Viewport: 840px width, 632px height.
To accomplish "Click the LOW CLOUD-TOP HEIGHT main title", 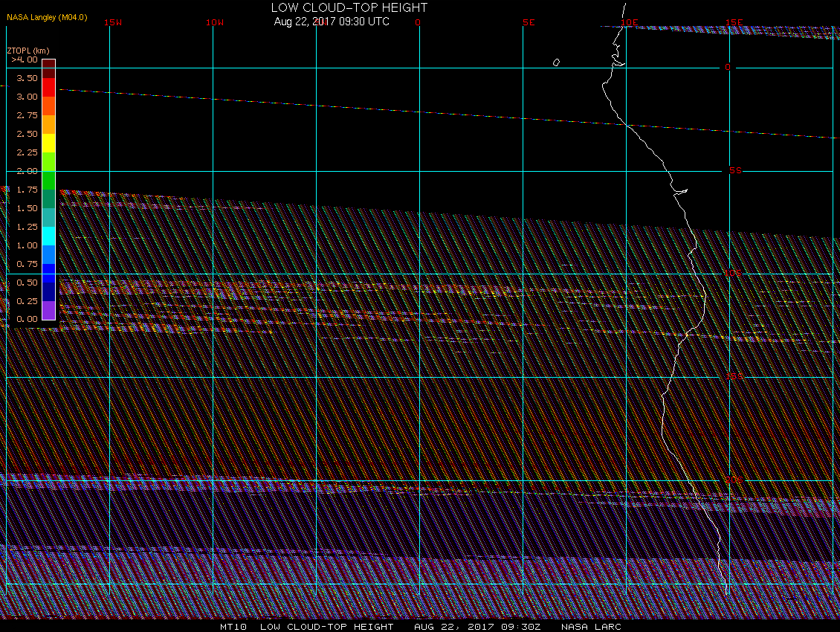I will pyautogui.click(x=349, y=7).
